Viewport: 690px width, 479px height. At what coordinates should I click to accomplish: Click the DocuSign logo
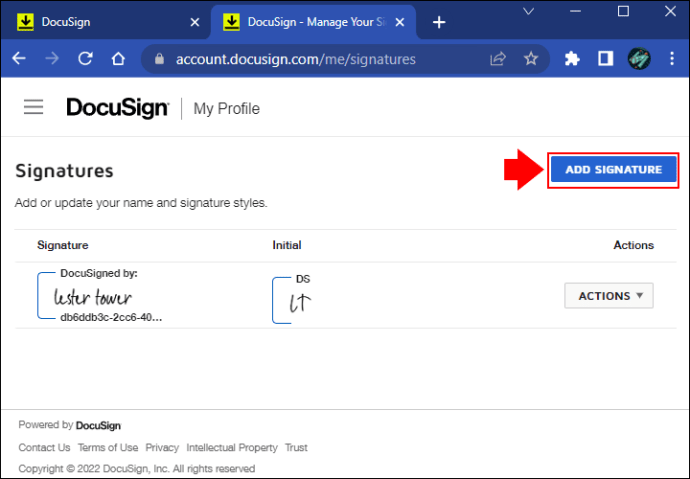[x=117, y=108]
